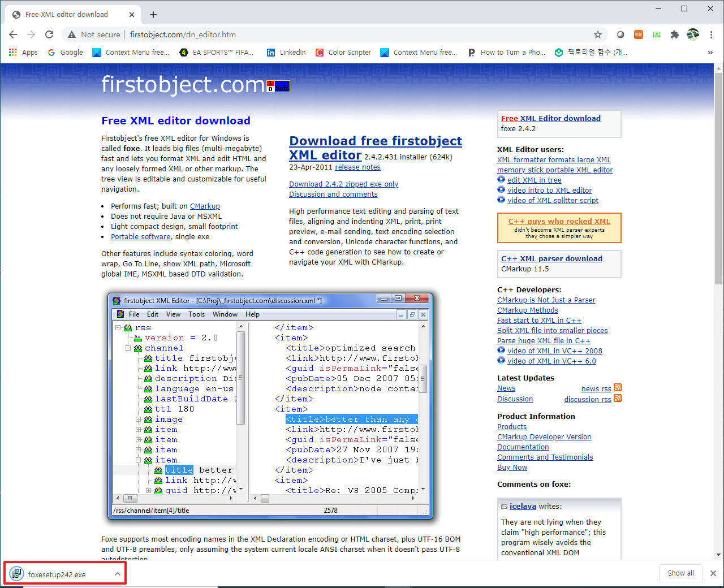The width and height of the screenshot is (724, 588).
Task: Open Products link
Action: [x=512, y=427]
